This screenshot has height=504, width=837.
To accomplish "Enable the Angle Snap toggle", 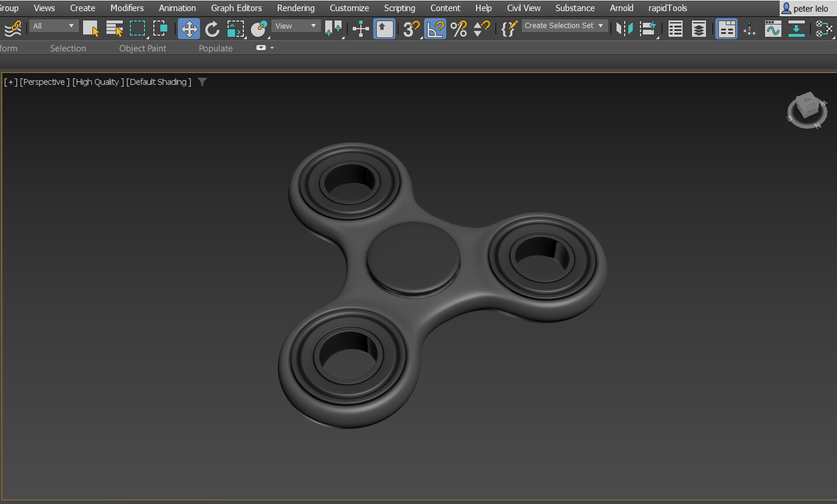I will pyautogui.click(x=435, y=28).
